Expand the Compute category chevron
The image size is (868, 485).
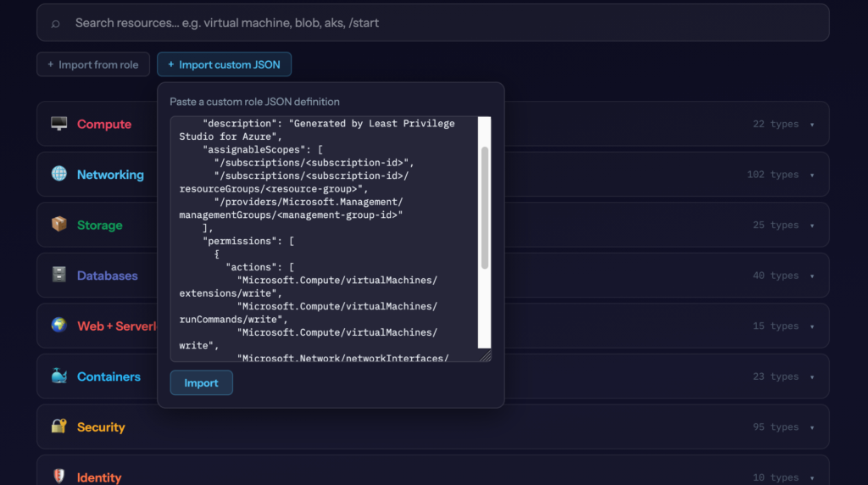click(x=811, y=125)
